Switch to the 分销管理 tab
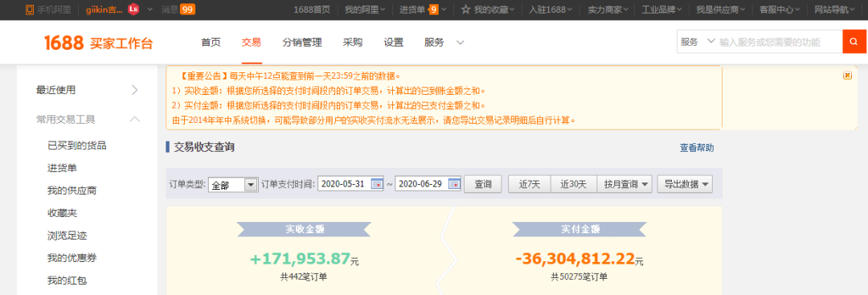This screenshot has height=295, width=868. click(x=301, y=43)
